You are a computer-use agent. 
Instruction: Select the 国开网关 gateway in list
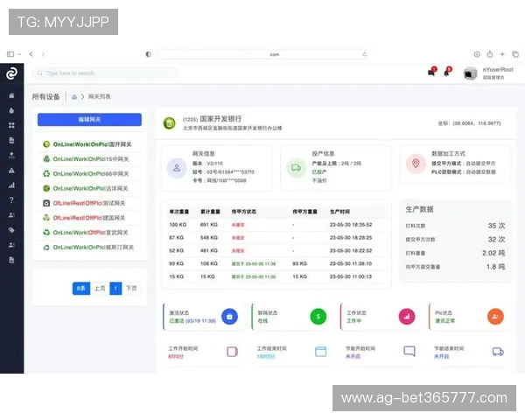coord(90,144)
